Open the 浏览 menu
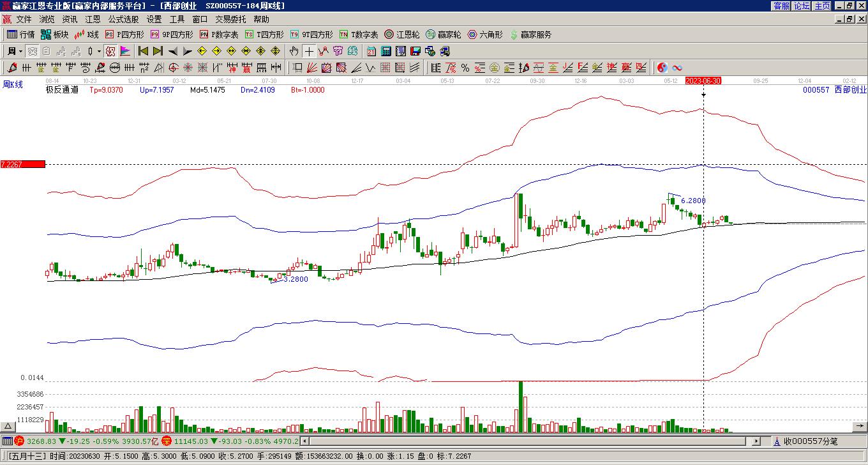 coord(47,19)
